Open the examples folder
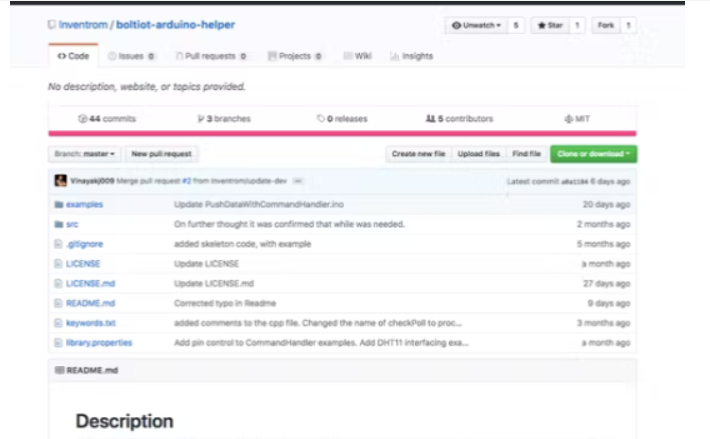The width and height of the screenshot is (710, 439). pyautogui.click(x=85, y=205)
